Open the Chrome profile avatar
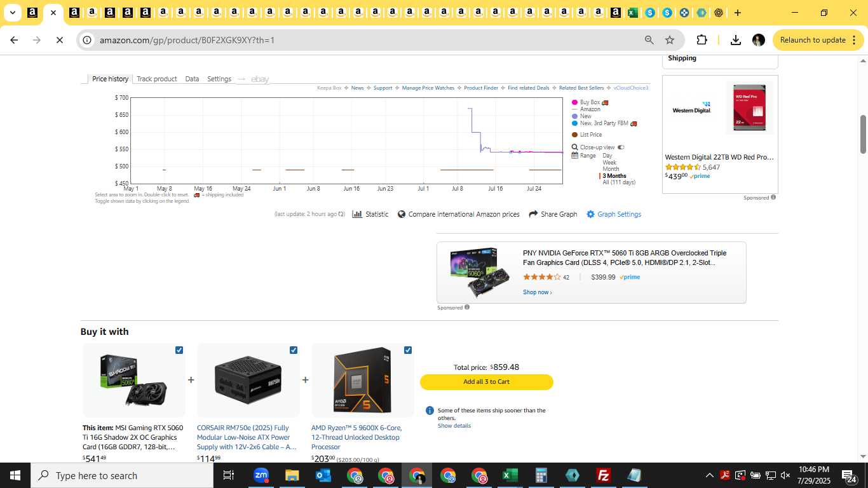 coord(758,40)
